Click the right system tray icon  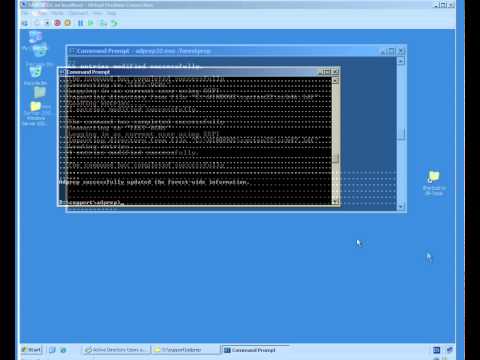click(449, 350)
